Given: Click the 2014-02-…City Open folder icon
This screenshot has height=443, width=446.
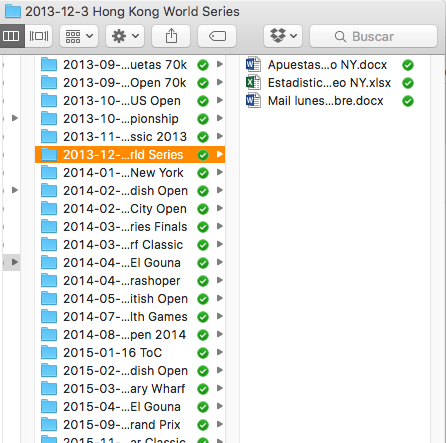Looking at the screenshot, I should click(49, 208).
